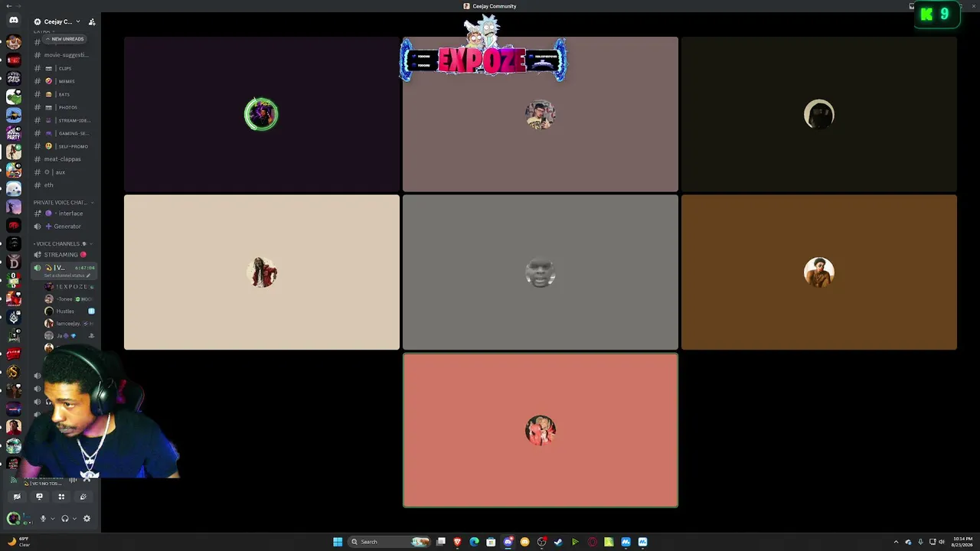
Task: Open the invite people icon beside server name
Action: click(x=92, y=22)
